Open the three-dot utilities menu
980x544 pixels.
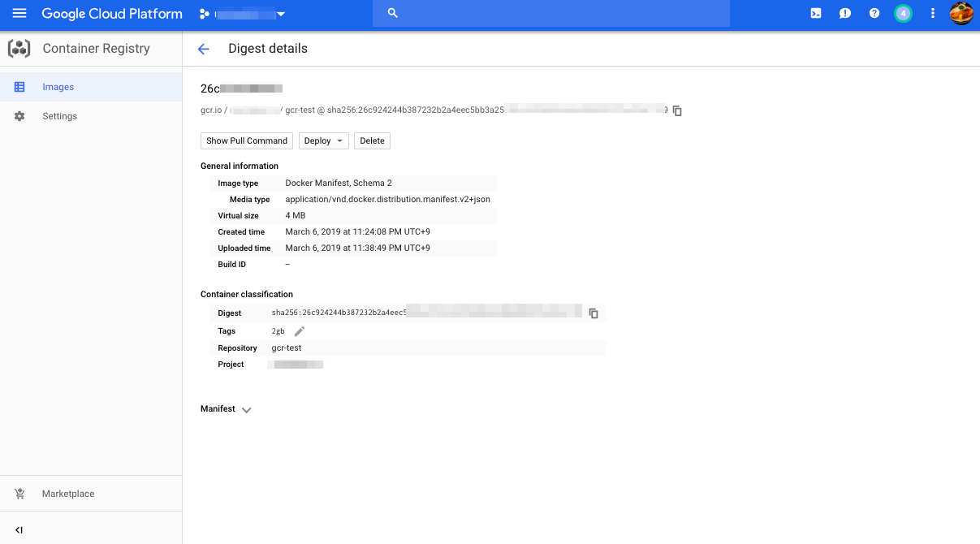click(x=933, y=13)
